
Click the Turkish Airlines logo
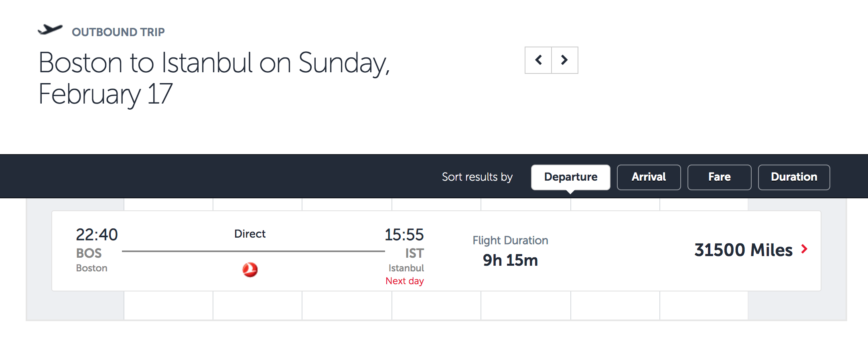[x=250, y=269]
